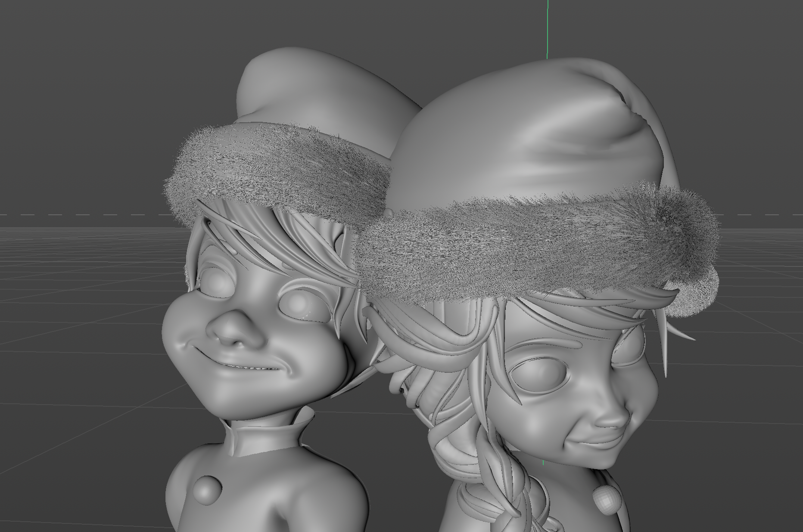803x532 pixels.
Task: Select the boy's upright collar
Action: coord(269,432)
